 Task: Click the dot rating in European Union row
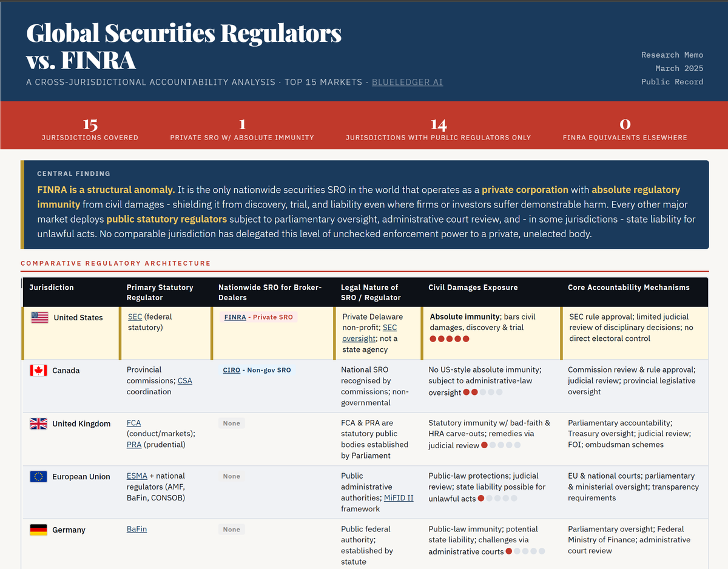[x=497, y=499]
